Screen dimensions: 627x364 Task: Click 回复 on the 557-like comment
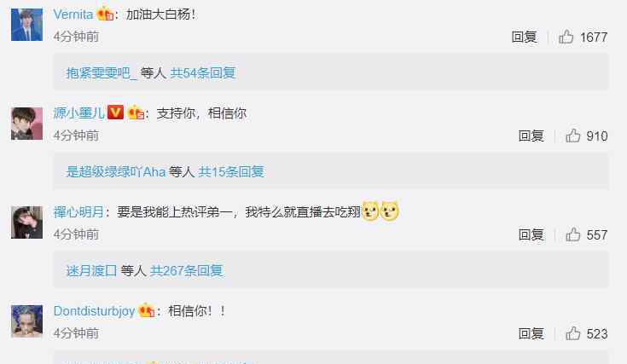pyautogui.click(x=531, y=234)
